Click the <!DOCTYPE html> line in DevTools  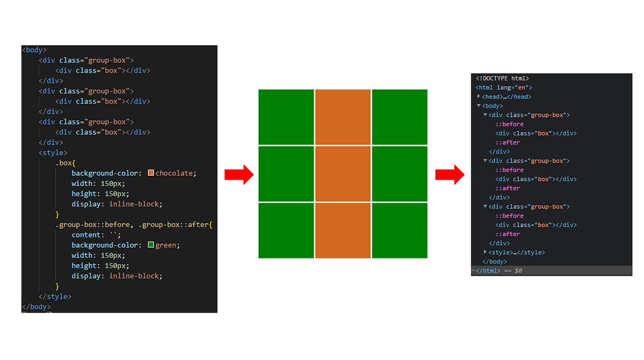point(502,78)
